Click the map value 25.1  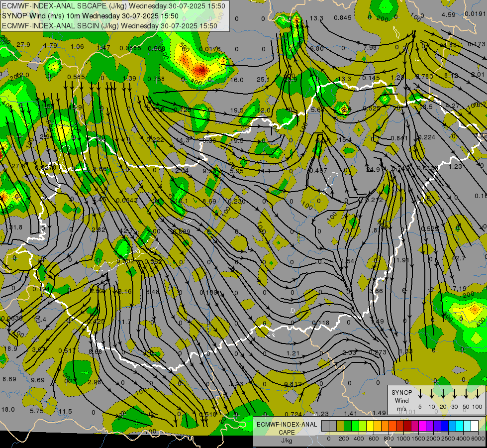(263, 80)
